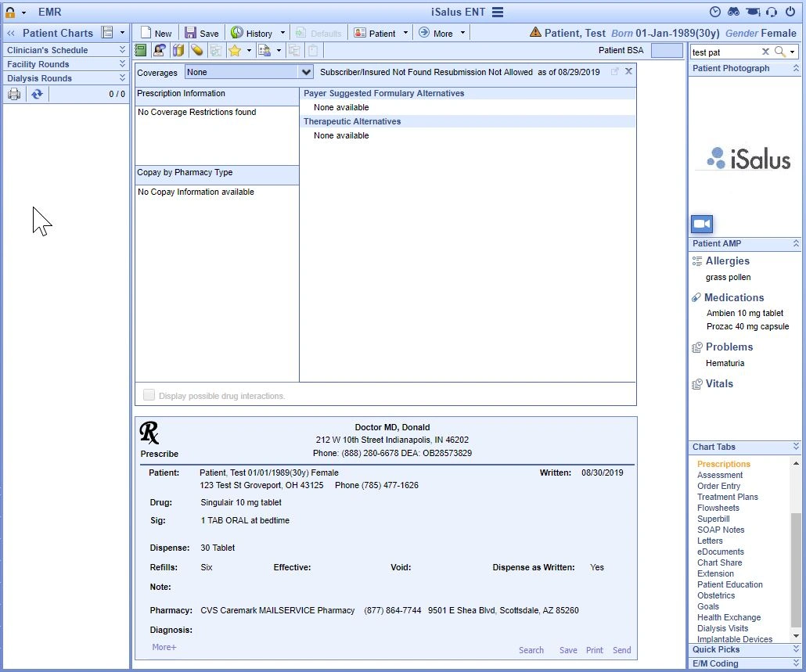Switch to the SOAP Notes chart tab

pyautogui.click(x=721, y=530)
